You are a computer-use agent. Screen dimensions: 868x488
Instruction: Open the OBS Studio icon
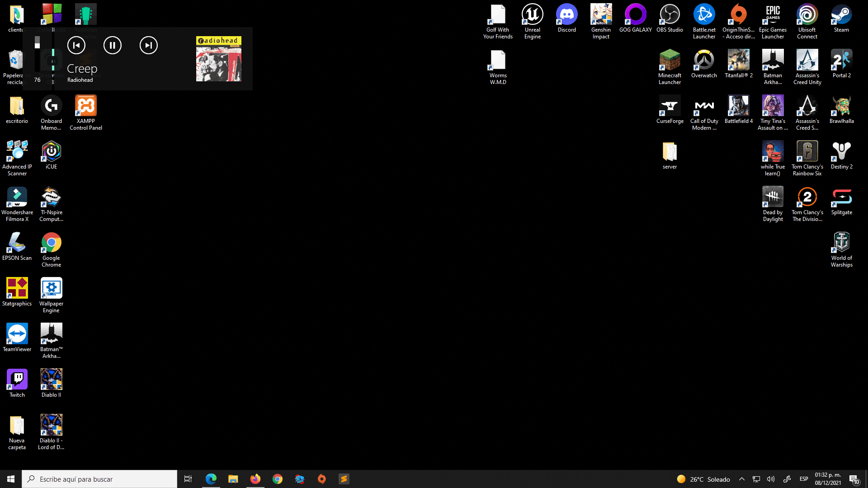[x=670, y=18]
